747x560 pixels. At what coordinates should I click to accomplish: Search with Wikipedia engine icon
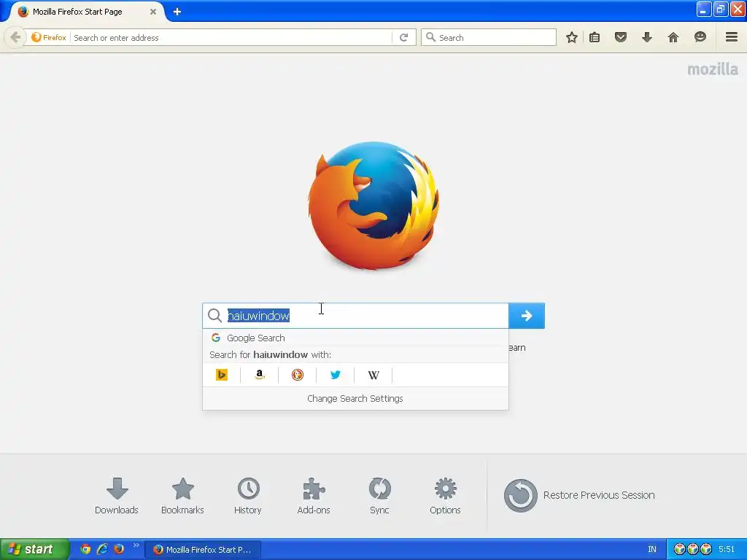tap(373, 375)
